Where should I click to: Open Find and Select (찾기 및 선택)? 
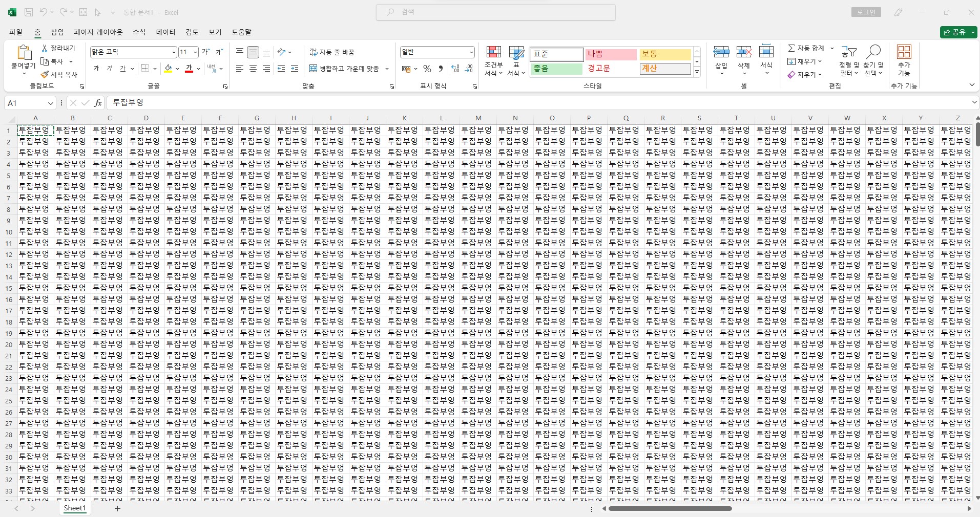[873, 60]
